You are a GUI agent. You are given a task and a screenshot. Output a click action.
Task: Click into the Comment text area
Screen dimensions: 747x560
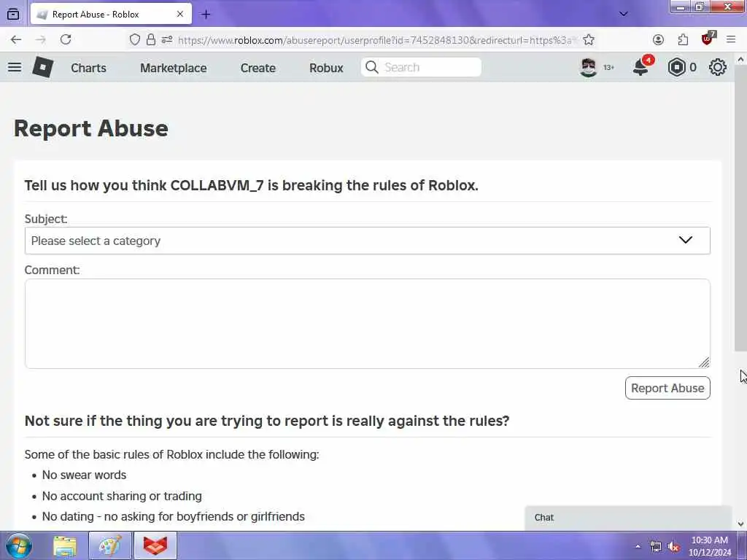point(368,324)
